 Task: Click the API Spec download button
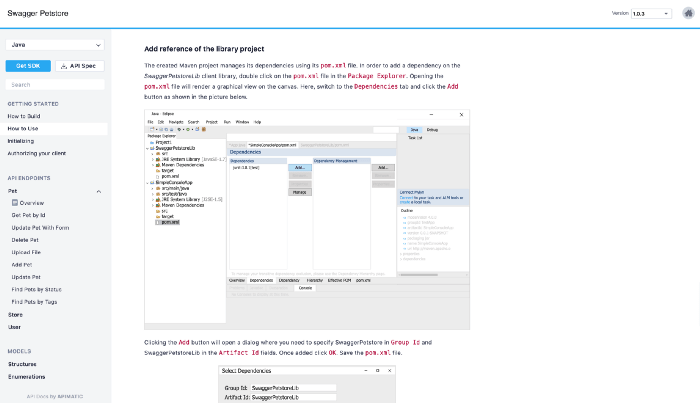pos(79,66)
